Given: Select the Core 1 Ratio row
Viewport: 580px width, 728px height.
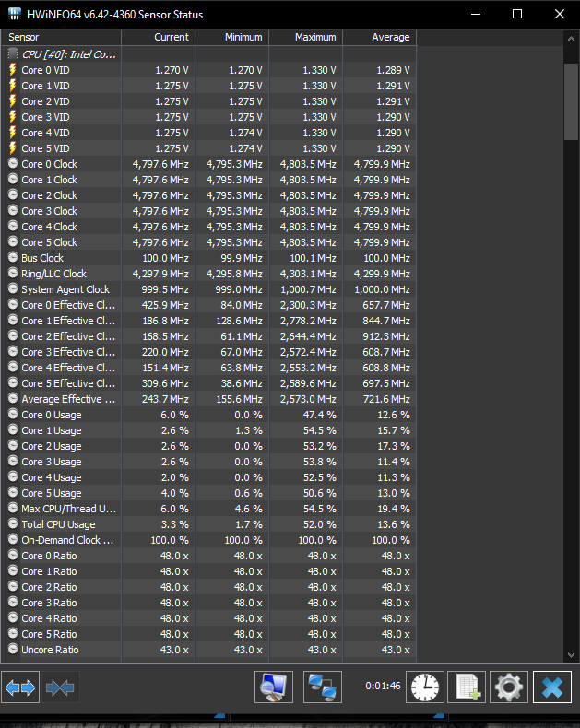Looking at the screenshot, I should pyautogui.click(x=208, y=571).
